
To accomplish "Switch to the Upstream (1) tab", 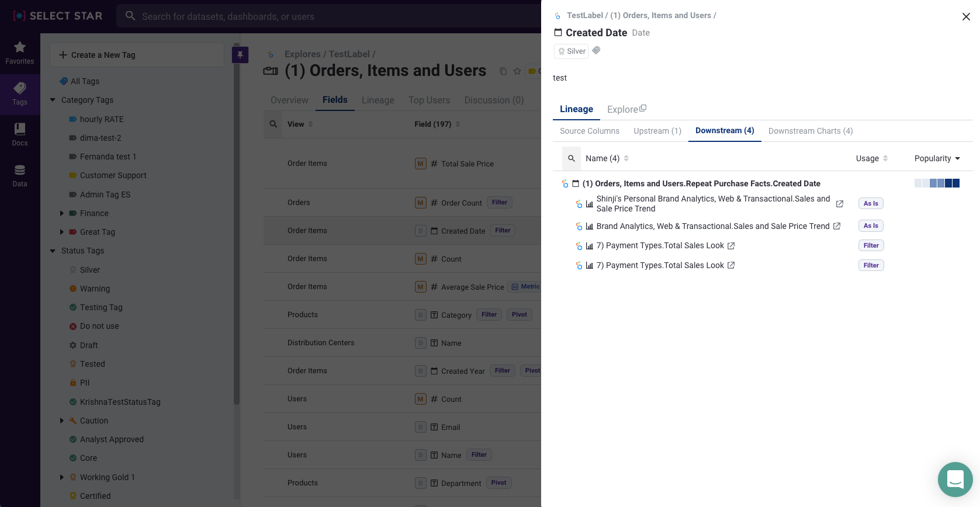I will click(x=657, y=131).
